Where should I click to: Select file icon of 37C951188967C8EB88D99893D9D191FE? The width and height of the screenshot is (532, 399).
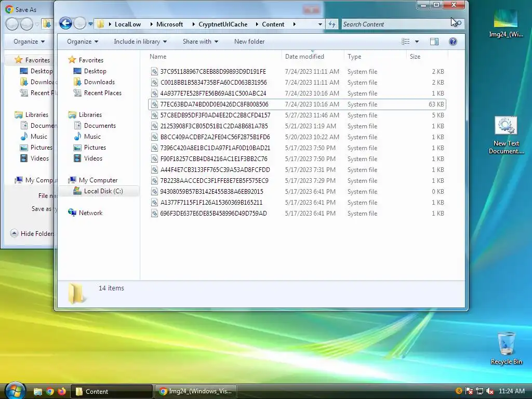coord(154,71)
